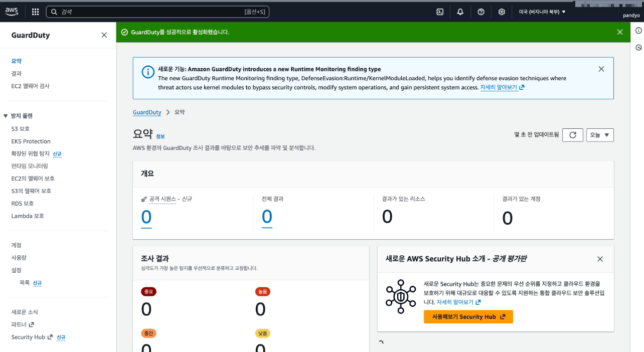Click the 중요 severity badge
This screenshot has height=352, width=644.
(x=148, y=291)
